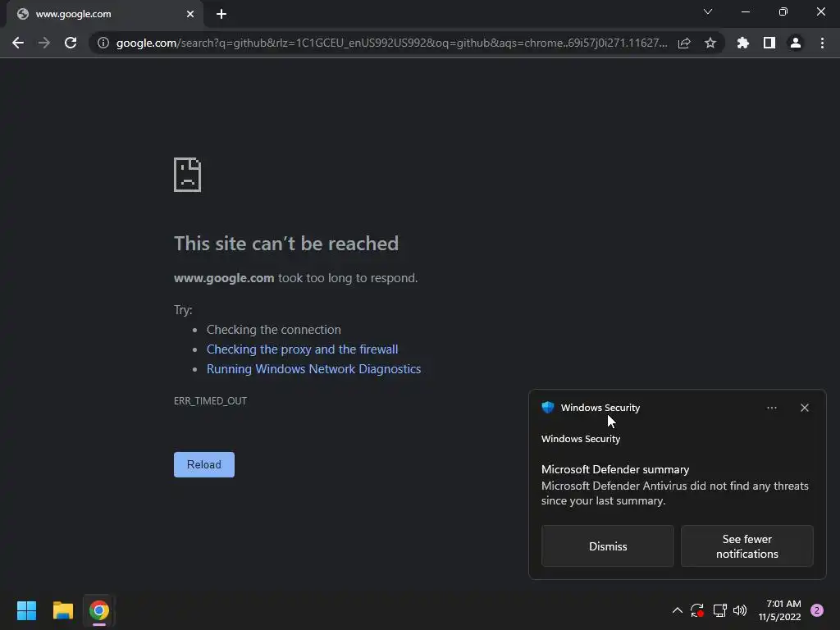Bookmark this tab with the star icon

(x=710, y=43)
